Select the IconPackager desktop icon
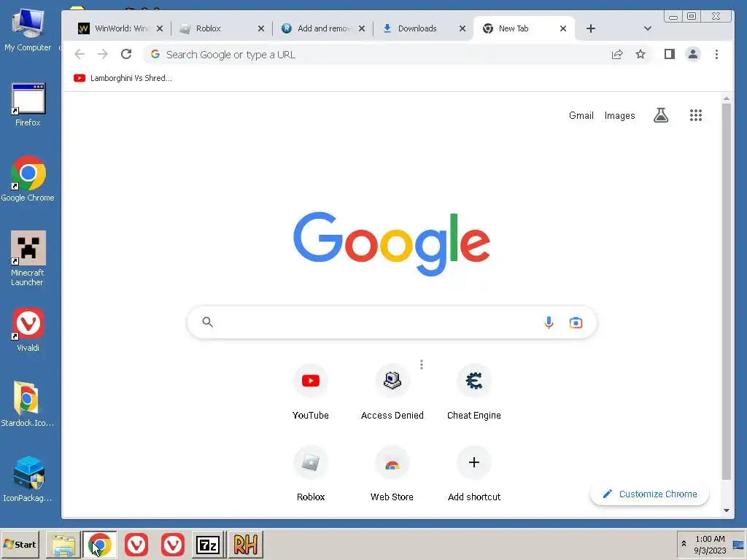Screen dimensions: 747x560 pyautogui.click(x=28, y=479)
